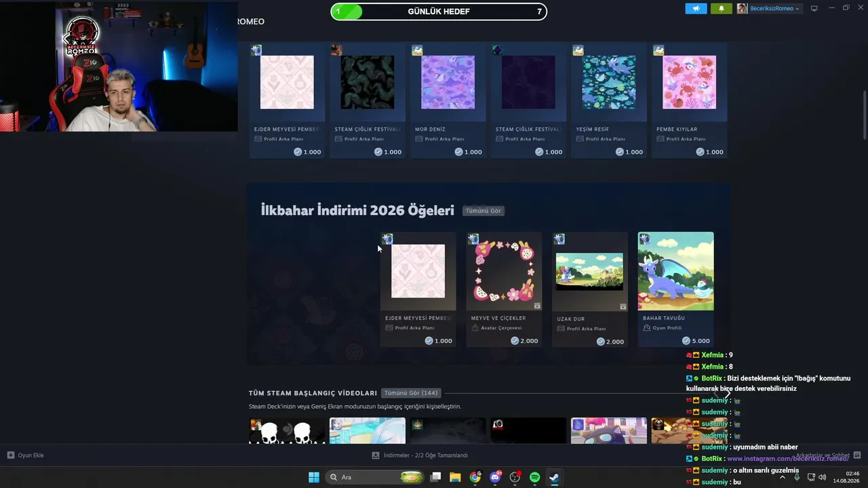
Task: Open Discord from the taskbar
Action: pyautogui.click(x=495, y=477)
